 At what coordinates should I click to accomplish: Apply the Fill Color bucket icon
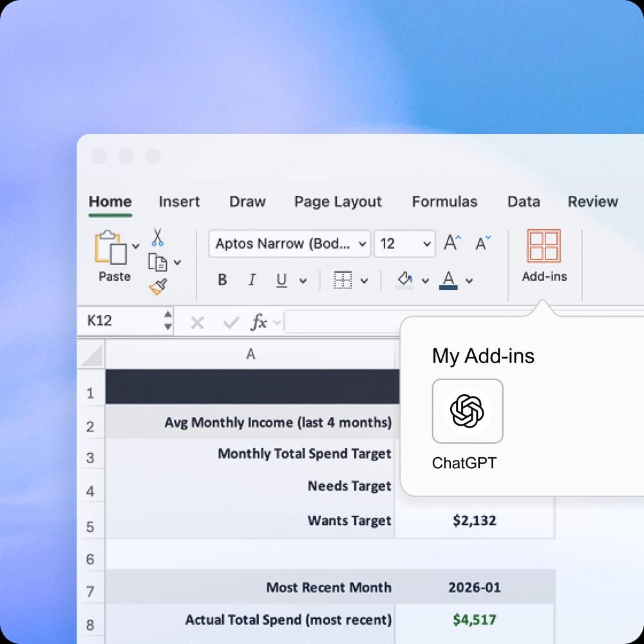(x=404, y=280)
